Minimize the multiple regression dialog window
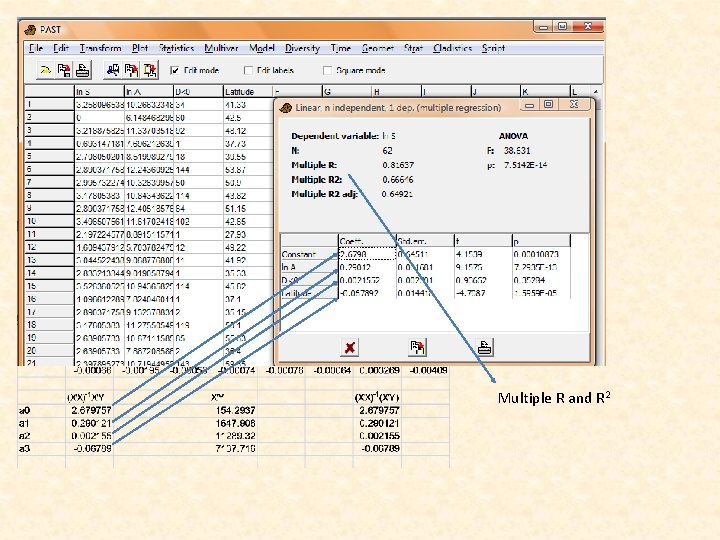This screenshot has height=540, width=720. point(529,105)
